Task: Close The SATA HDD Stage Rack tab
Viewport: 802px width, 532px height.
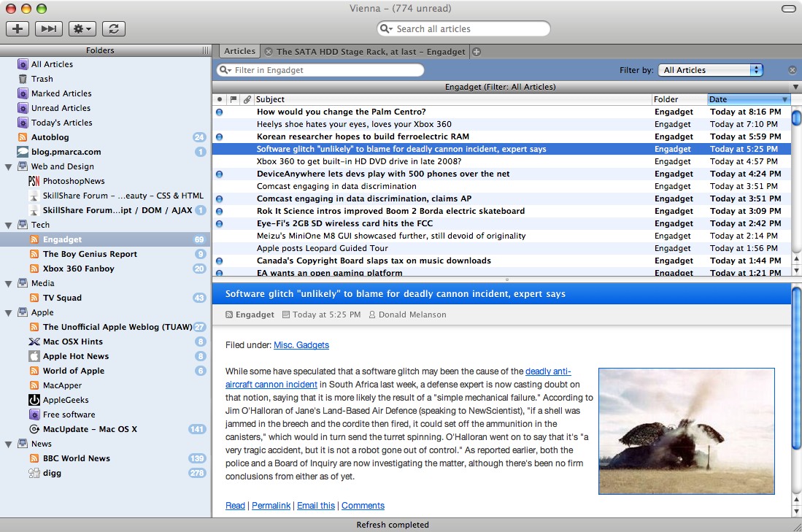Action: [269, 52]
